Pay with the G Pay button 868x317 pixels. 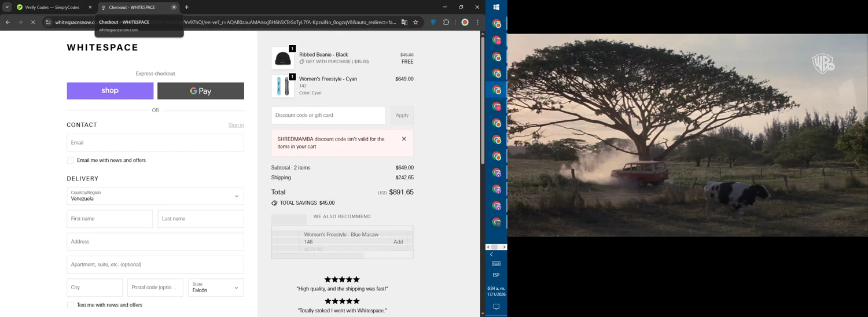point(201,91)
